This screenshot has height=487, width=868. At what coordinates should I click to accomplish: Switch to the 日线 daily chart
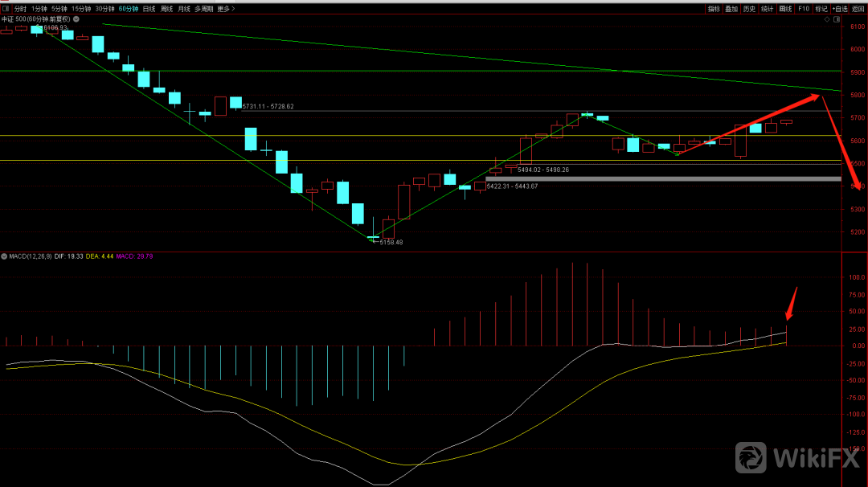pyautogui.click(x=149, y=9)
